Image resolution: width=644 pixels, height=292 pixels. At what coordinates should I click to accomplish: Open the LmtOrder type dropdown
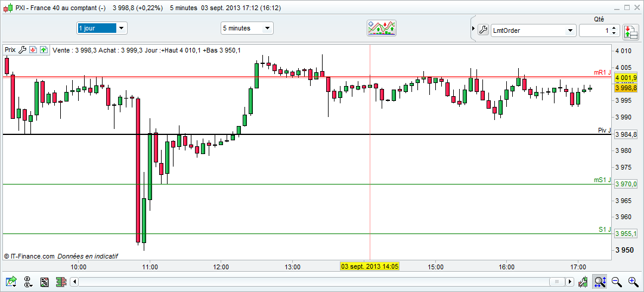point(534,30)
